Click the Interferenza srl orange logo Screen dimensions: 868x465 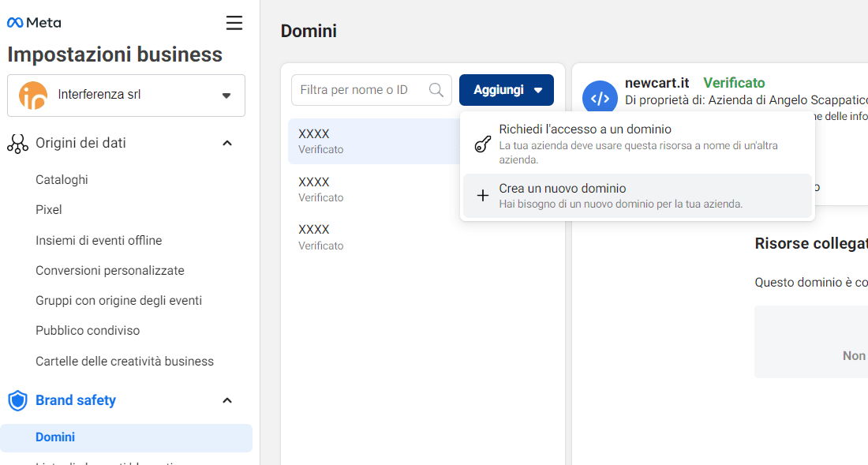point(32,96)
